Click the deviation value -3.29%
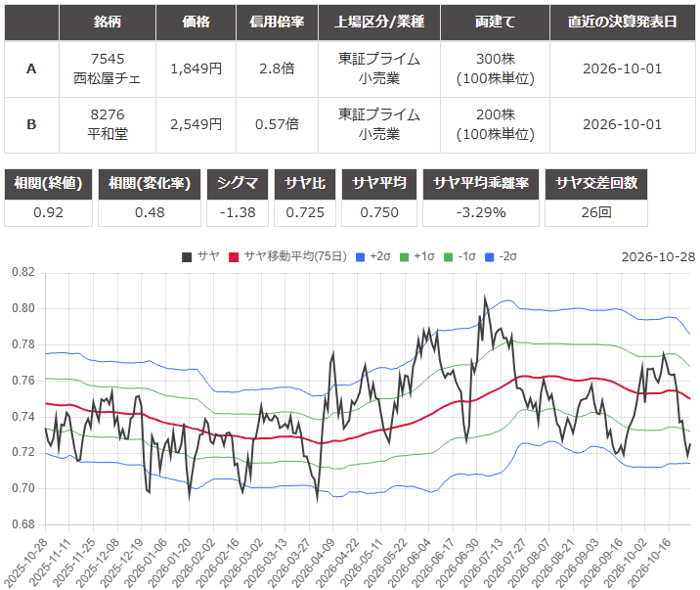 tap(481, 212)
